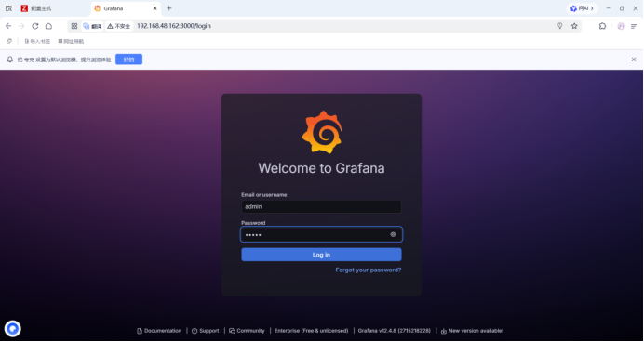Bookmark this page with star icon
Image resolution: width=644 pixels, height=342 pixels.
pos(574,26)
